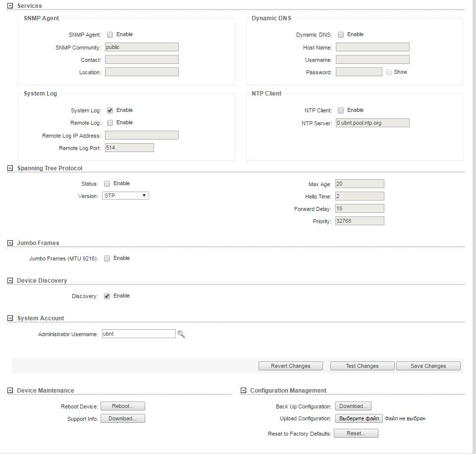Image resolution: width=476 pixels, height=454 pixels.
Task: Focus the Administrator Username field
Action: tap(139, 334)
